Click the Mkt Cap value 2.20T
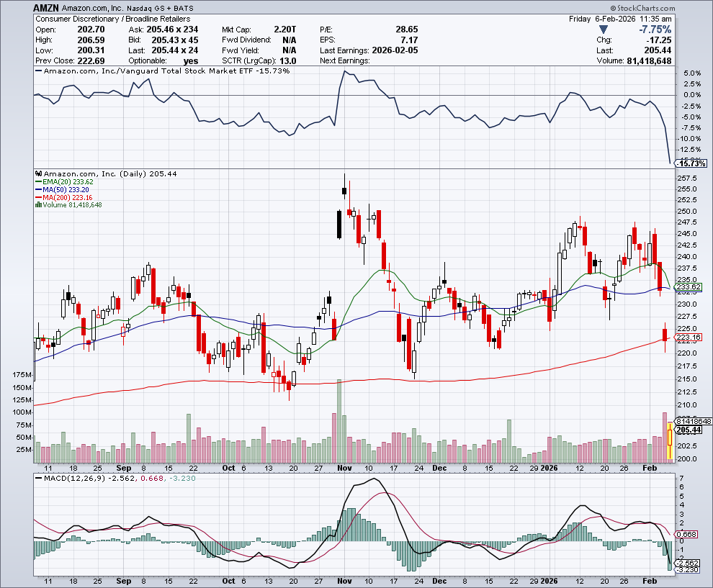The height and width of the screenshot is (588, 713). tap(285, 30)
